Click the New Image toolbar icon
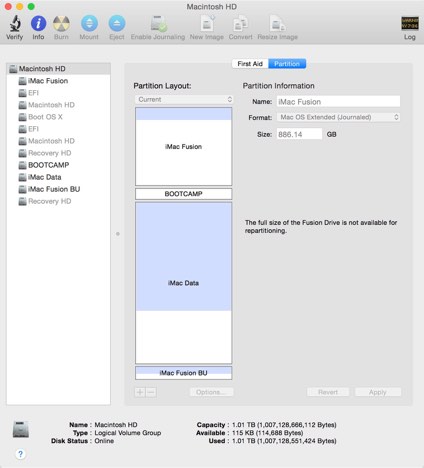 pos(207,23)
